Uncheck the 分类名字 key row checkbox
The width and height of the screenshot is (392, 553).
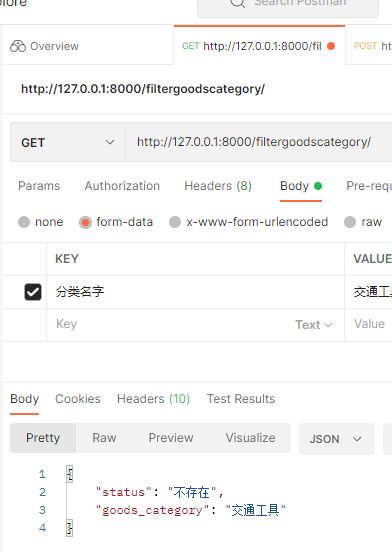point(33,292)
